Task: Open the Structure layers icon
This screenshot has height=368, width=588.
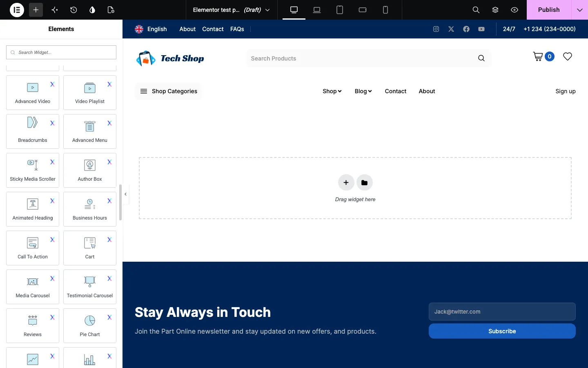Action: coord(495,10)
